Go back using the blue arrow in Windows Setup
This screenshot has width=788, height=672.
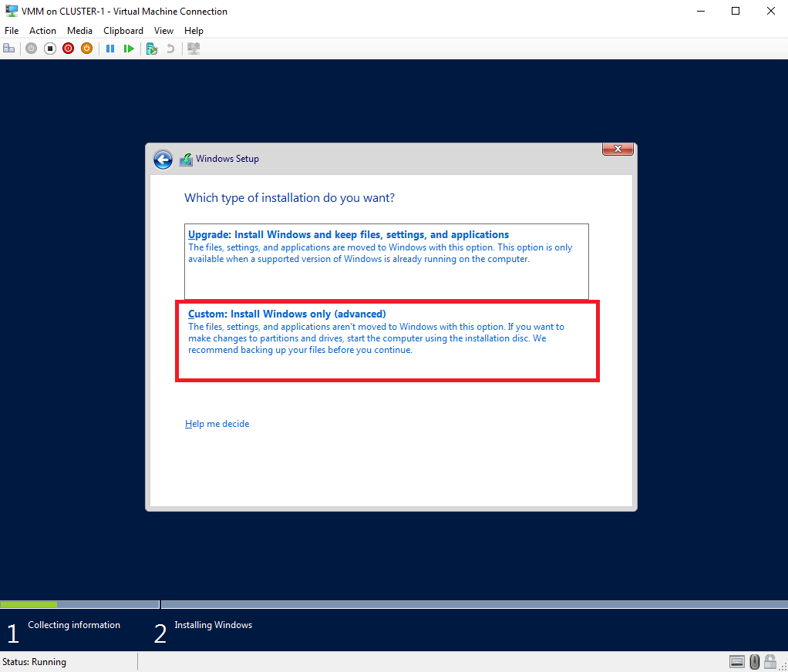163,160
